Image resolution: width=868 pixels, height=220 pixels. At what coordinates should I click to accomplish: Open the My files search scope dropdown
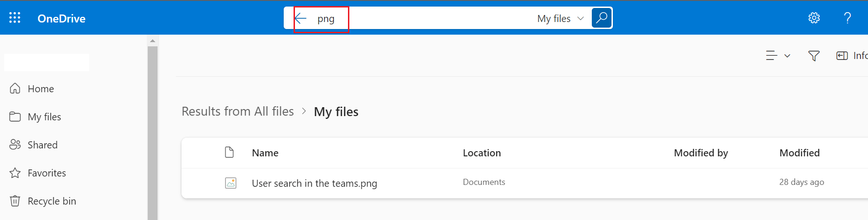[561, 18]
